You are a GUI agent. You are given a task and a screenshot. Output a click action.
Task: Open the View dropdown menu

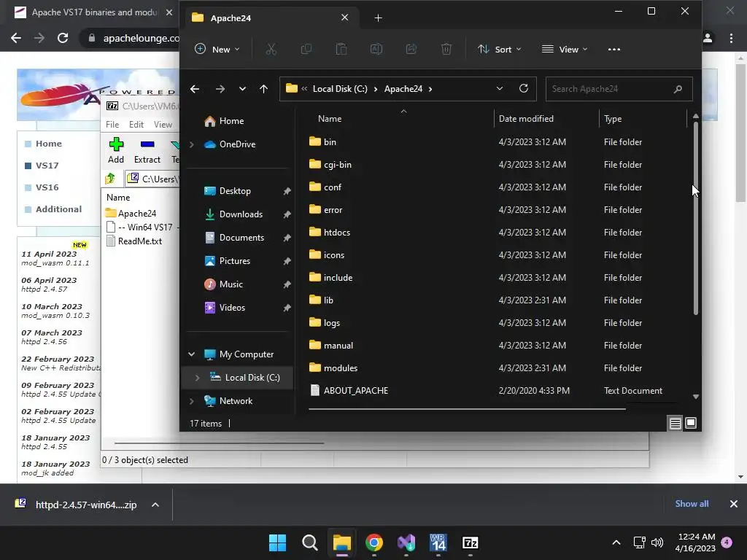click(565, 49)
